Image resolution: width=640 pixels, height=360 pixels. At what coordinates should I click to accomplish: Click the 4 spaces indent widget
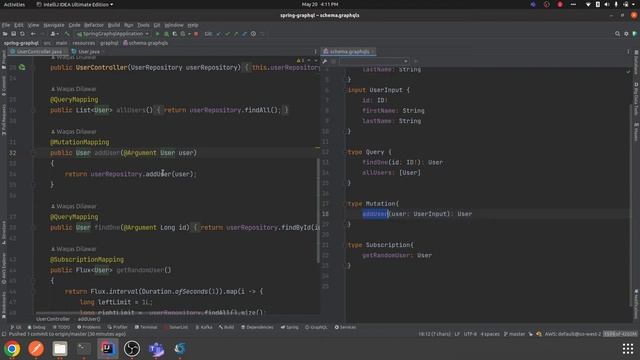(490, 334)
